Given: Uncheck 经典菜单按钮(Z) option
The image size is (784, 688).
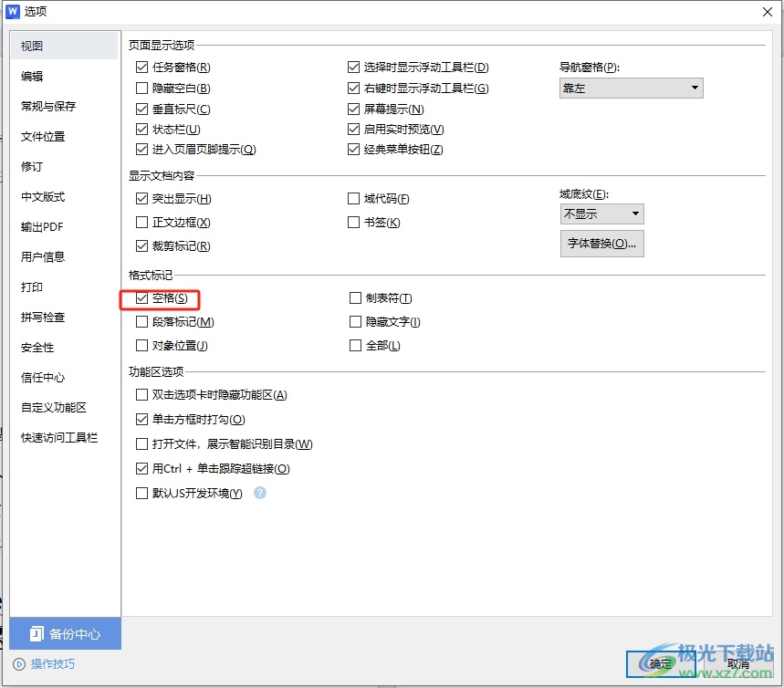Looking at the screenshot, I should pos(353,149).
